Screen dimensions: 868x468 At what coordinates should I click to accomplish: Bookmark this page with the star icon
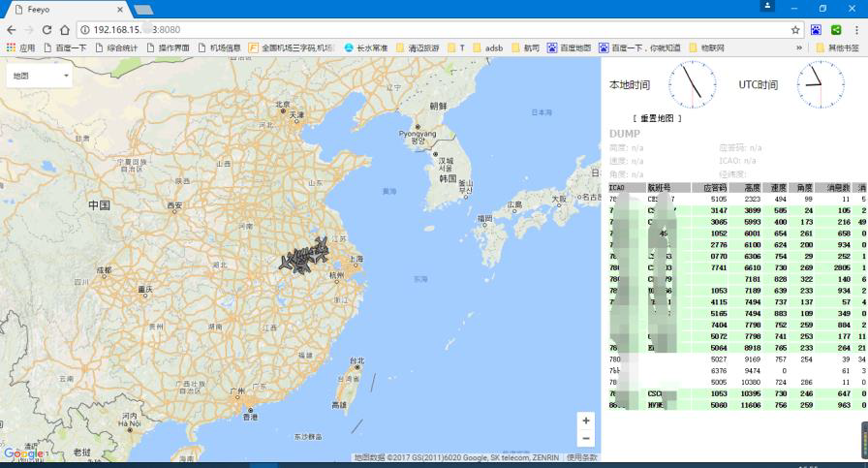click(795, 30)
